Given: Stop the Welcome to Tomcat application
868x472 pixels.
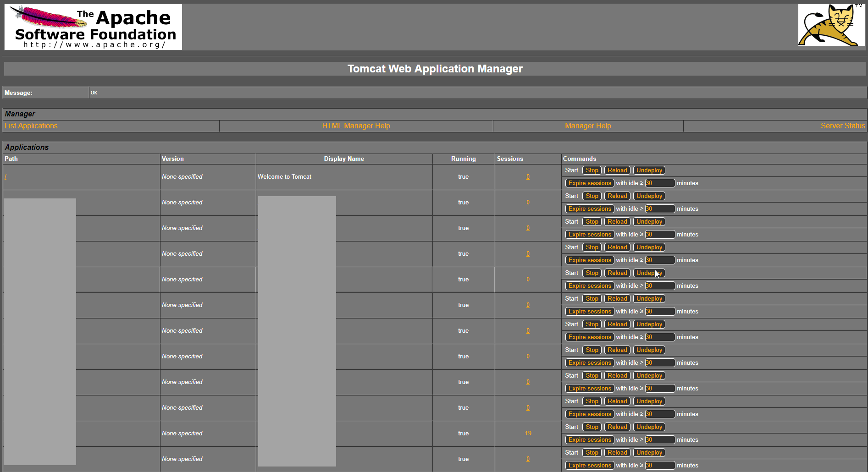Looking at the screenshot, I should pos(592,170).
